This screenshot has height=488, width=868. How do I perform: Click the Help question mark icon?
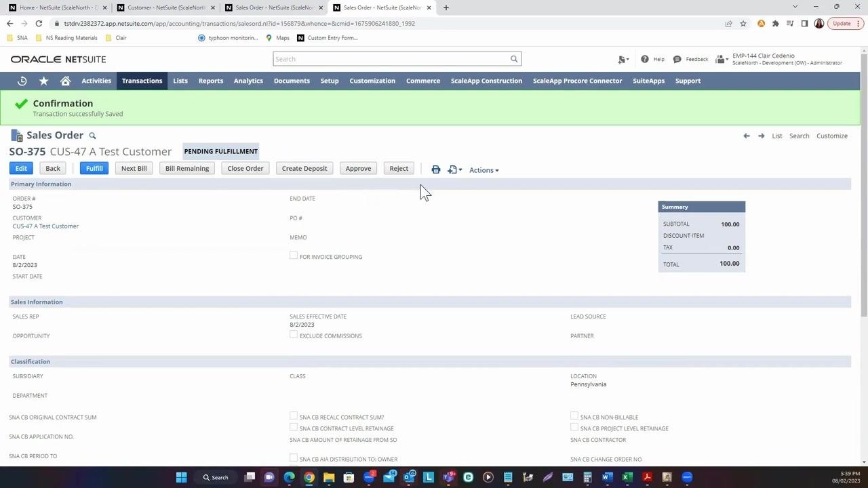644,59
